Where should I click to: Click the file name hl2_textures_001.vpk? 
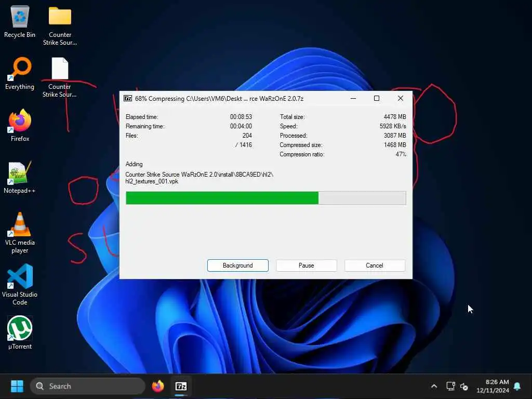point(152,181)
